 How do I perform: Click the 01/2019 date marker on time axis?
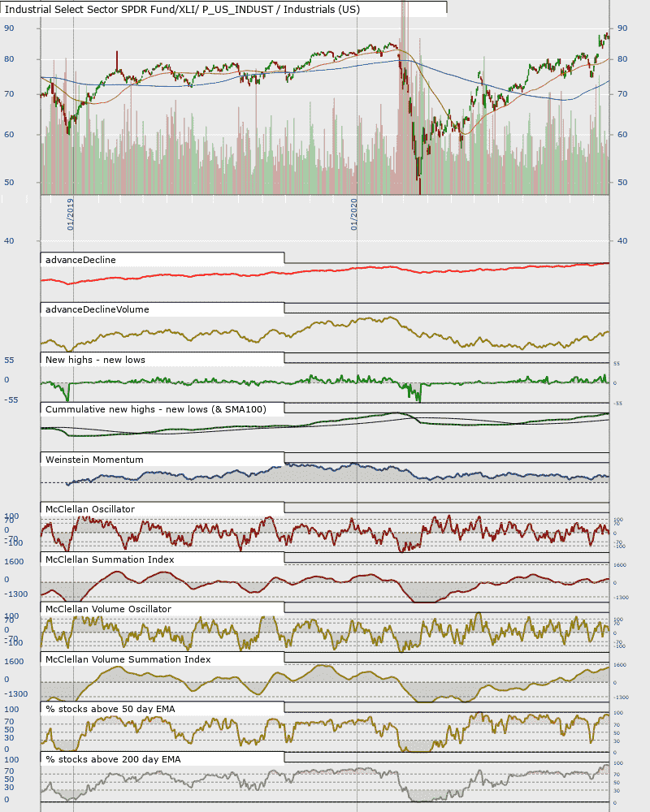point(71,214)
